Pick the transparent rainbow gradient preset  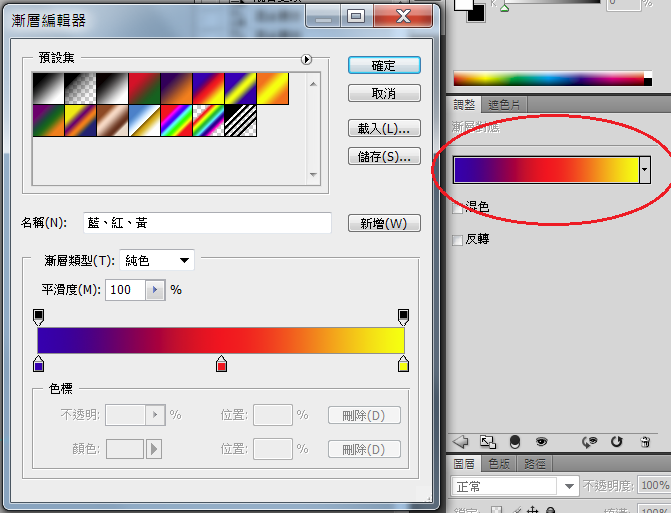(x=209, y=121)
